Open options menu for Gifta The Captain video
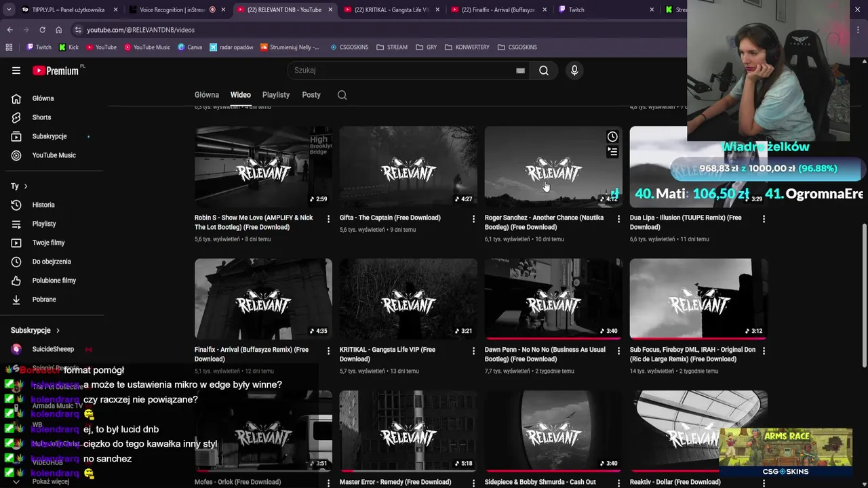 [473, 219]
